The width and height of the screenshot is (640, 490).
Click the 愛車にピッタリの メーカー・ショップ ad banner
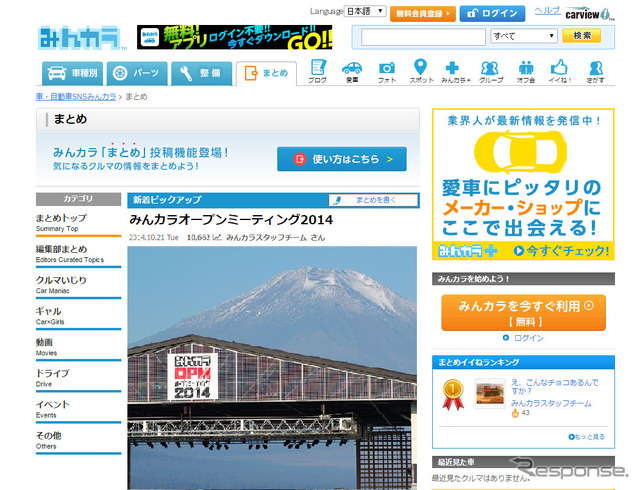(x=523, y=184)
